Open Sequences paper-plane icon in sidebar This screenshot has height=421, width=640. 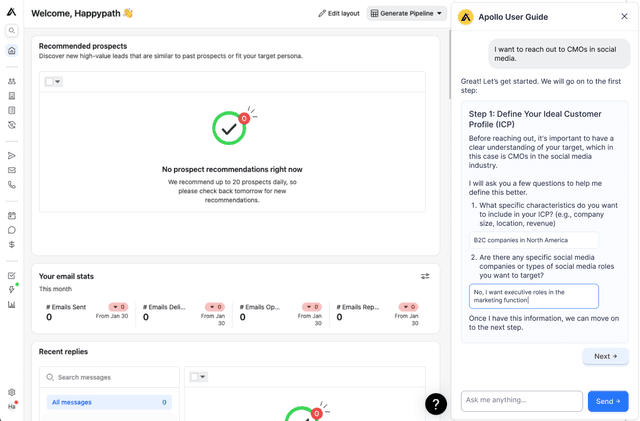pyautogui.click(x=11, y=156)
